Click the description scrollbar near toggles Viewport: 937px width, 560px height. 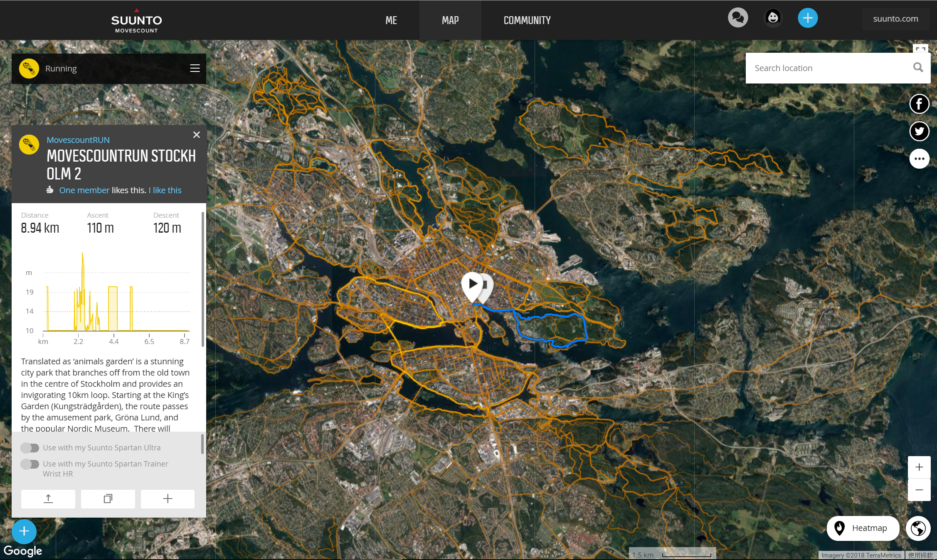(x=202, y=444)
